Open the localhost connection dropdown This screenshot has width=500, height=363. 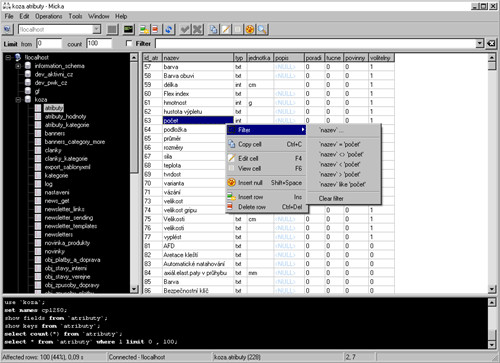click(x=96, y=29)
